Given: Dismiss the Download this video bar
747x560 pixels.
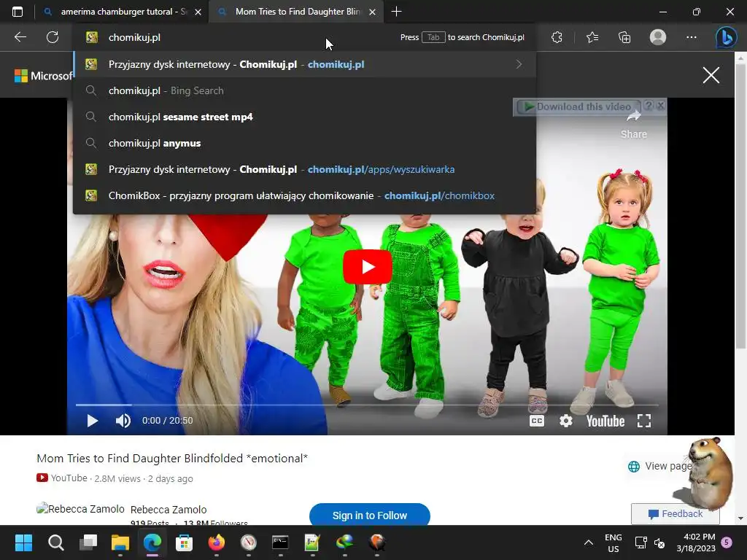Looking at the screenshot, I should (660, 106).
